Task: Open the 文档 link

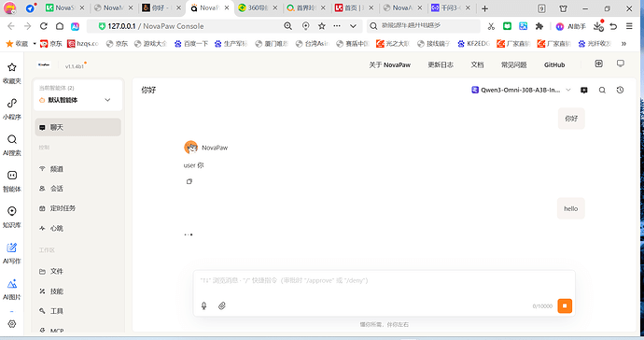Action: pos(477,65)
